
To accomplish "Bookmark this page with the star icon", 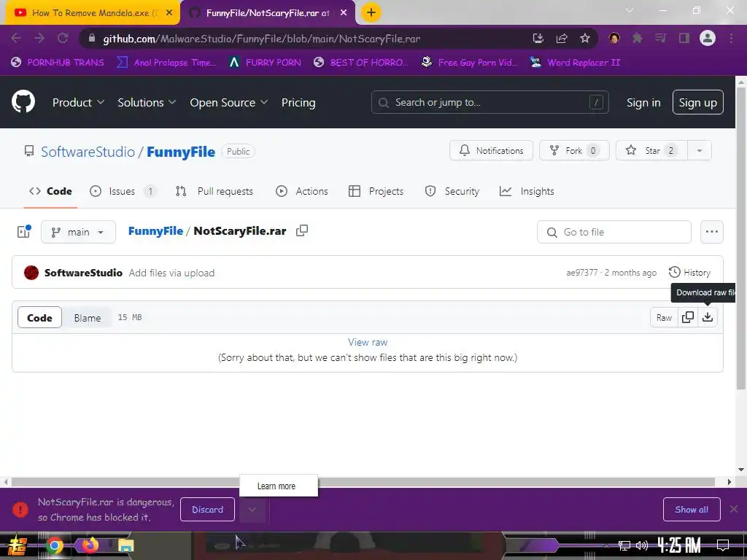I will click(x=585, y=39).
